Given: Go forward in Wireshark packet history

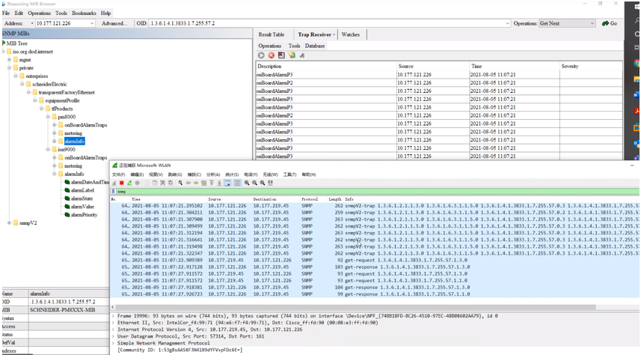Looking at the screenshot, I should tap(196, 183).
